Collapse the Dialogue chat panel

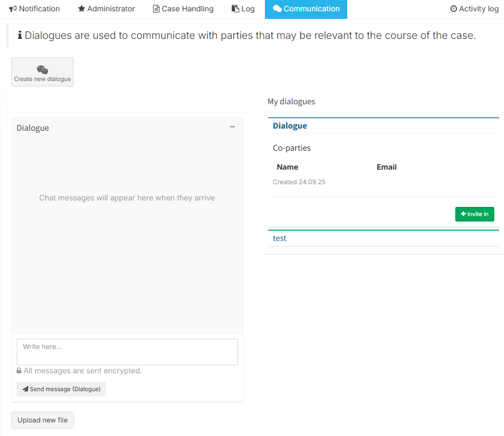click(233, 127)
